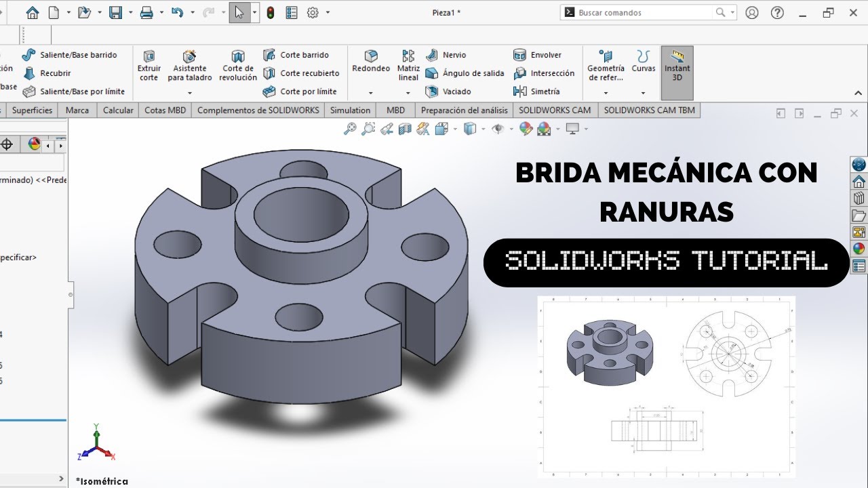Expand the New document dropdown arrow
868x488 pixels.
[68, 12]
